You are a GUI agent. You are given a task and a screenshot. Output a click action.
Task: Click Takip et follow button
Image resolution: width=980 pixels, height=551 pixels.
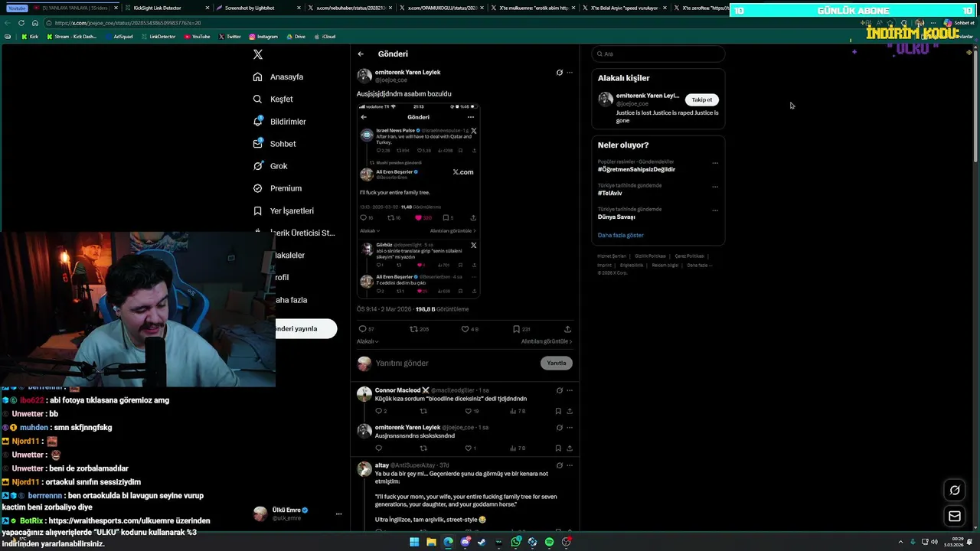tap(702, 99)
